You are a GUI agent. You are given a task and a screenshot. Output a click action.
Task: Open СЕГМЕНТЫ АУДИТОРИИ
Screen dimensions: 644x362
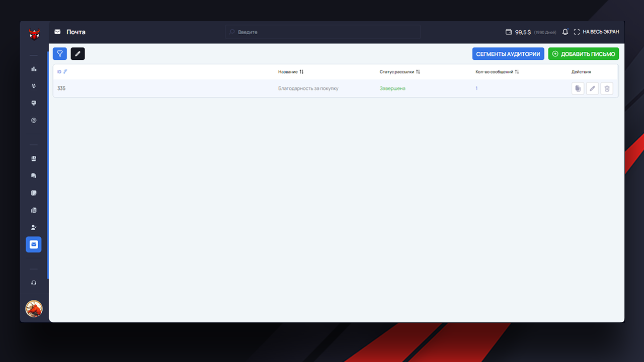click(x=508, y=54)
